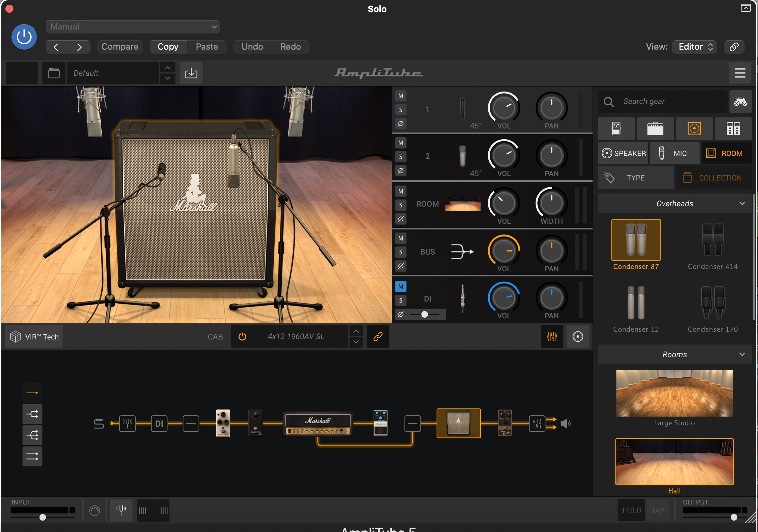
Task: Select the rack category icon
Action: point(733,128)
